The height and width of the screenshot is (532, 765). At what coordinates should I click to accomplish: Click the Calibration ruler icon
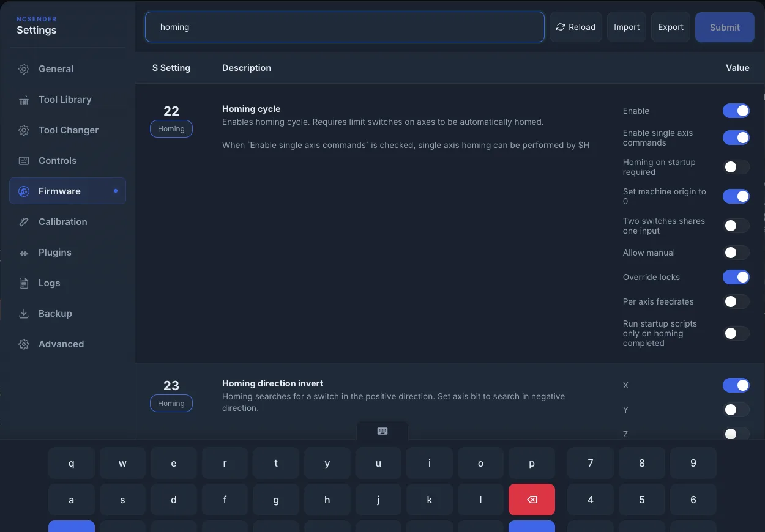pyautogui.click(x=24, y=222)
